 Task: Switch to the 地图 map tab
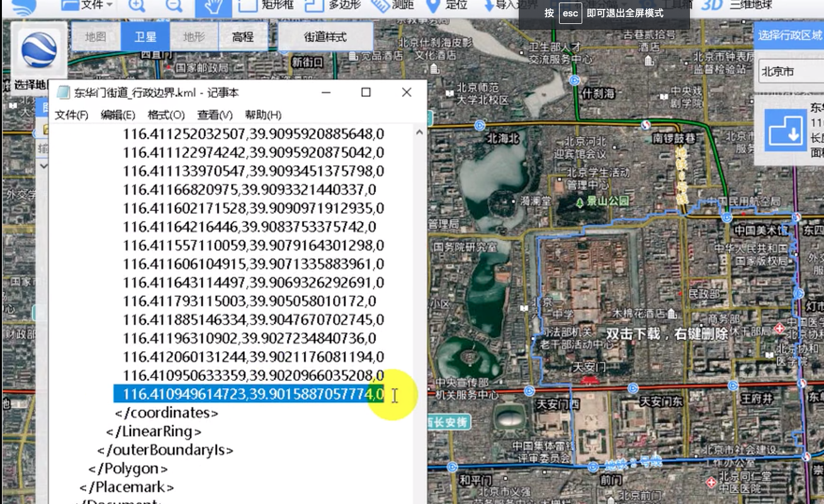click(x=96, y=36)
